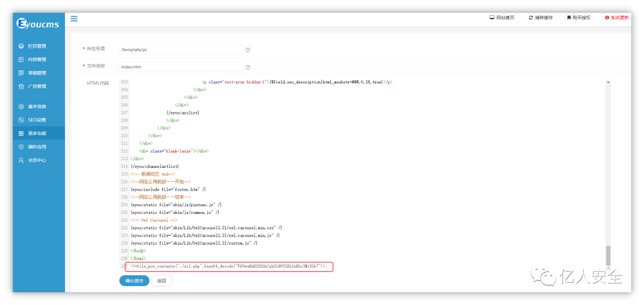Click the 栏目管理 layers icon
644x305 pixels.
[21, 46]
